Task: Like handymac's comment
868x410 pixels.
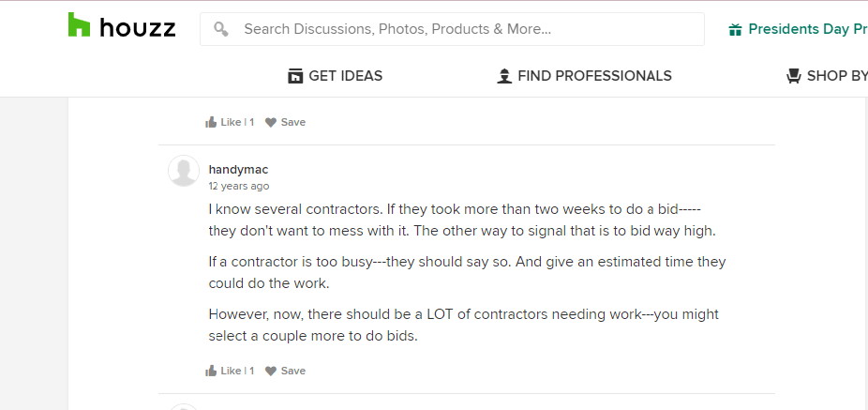Action: coord(230,371)
